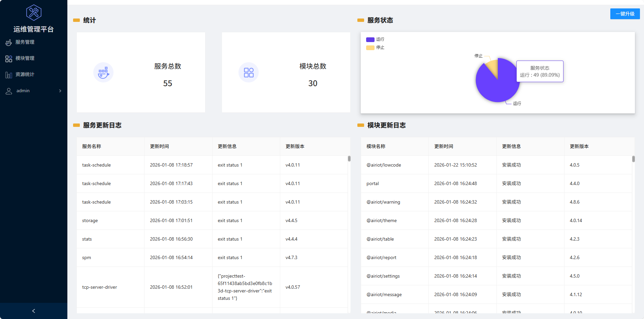Toggle the 运行 legend item in chart
Viewport: 644px width, 319px height.
click(x=375, y=39)
